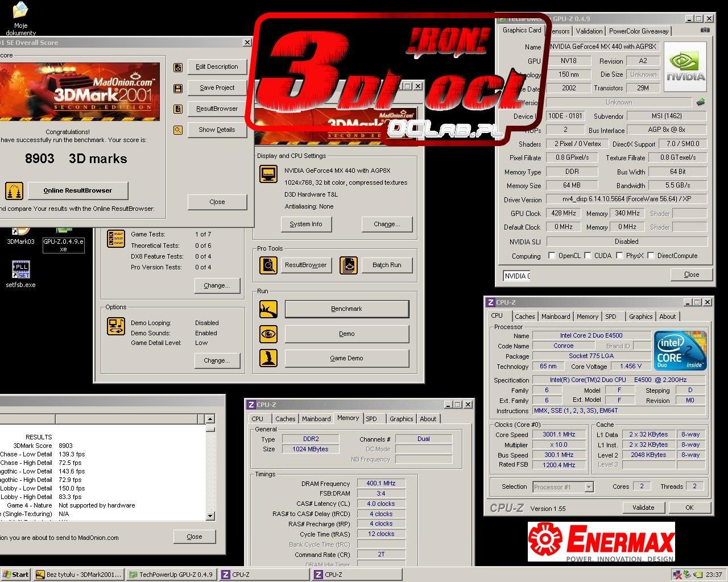Screen dimensions: 728x582
Task: Switch to TechPowerUp GPU-Z taskbar item
Action: point(171,575)
